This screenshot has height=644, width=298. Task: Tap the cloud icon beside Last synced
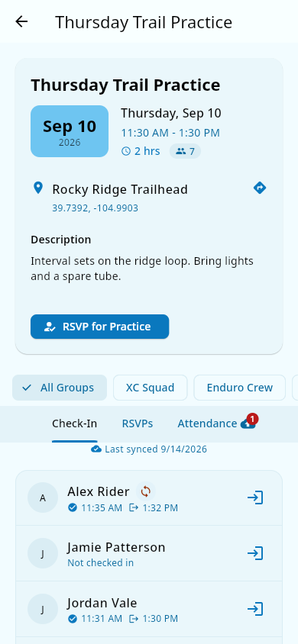coord(96,449)
